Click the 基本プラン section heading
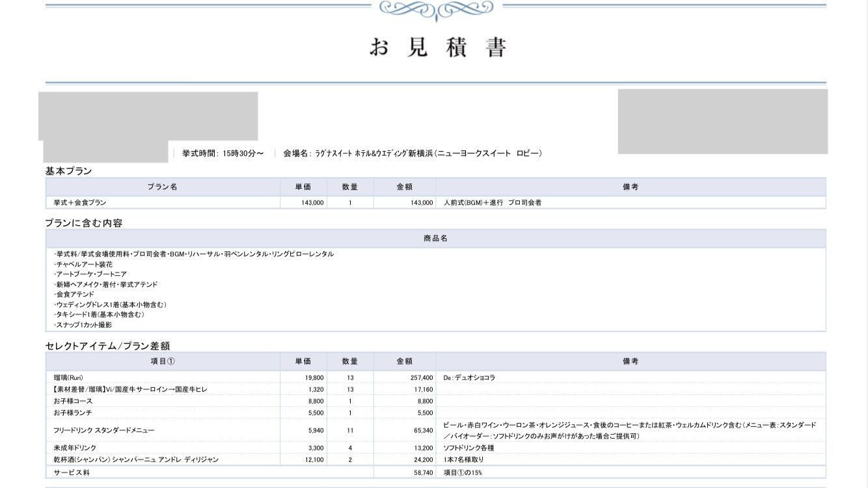The image size is (868, 488). (68, 171)
